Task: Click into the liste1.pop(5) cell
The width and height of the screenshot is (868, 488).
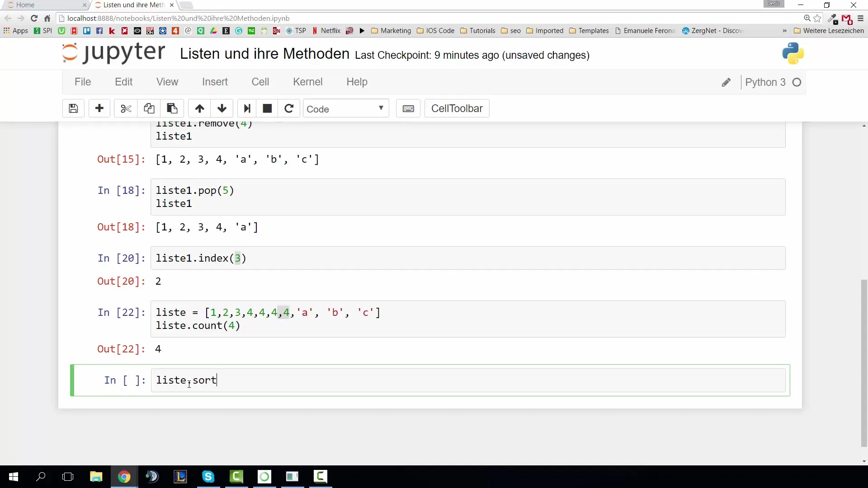Action: pyautogui.click(x=468, y=197)
